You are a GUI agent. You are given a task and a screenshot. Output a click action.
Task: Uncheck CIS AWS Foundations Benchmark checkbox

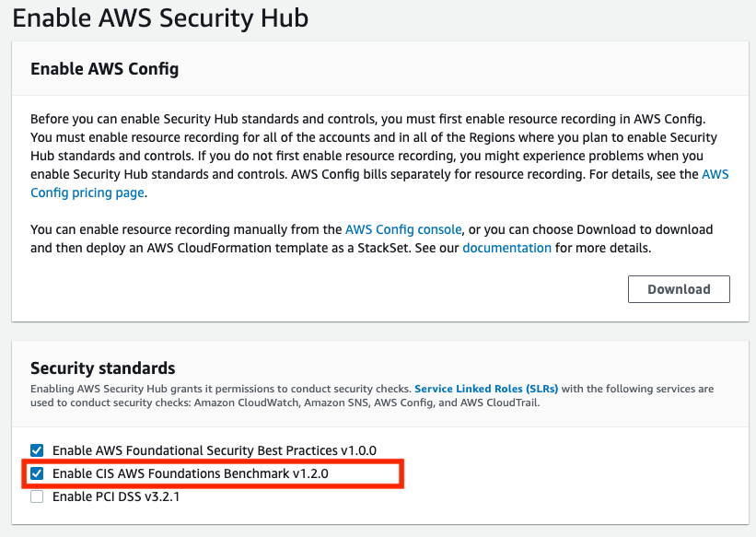(37, 473)
